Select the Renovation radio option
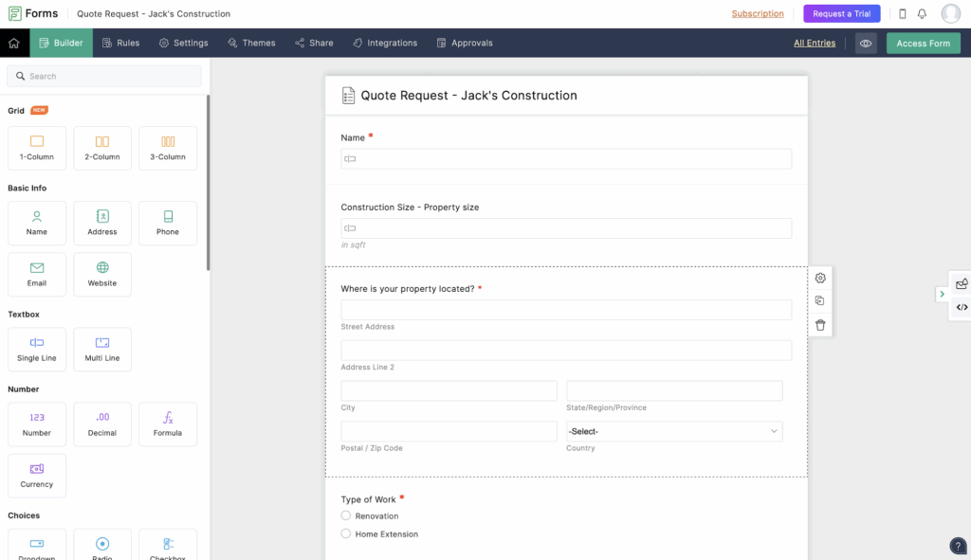This screenshot has width=971, height=560. 345,515
